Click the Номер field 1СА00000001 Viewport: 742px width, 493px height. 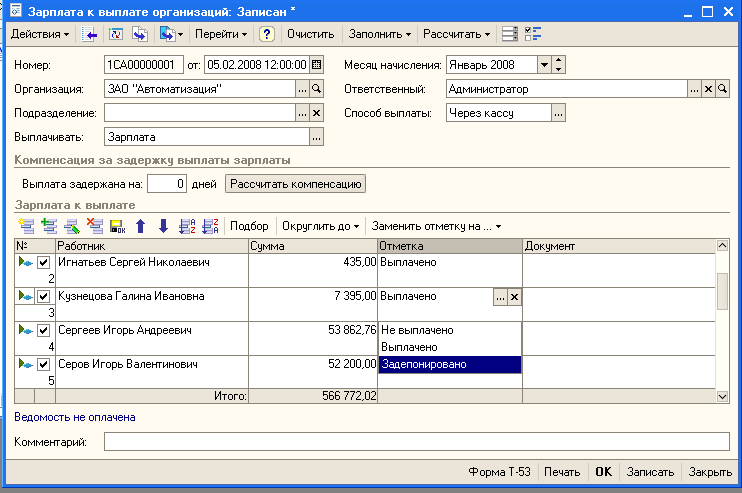click(144, 65)
